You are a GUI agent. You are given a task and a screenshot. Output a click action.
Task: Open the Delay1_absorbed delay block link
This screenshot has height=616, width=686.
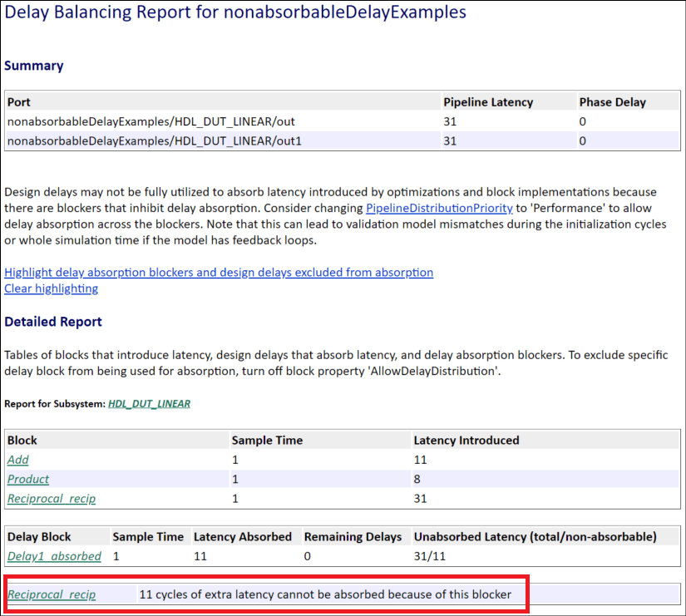tap(54, 556)
